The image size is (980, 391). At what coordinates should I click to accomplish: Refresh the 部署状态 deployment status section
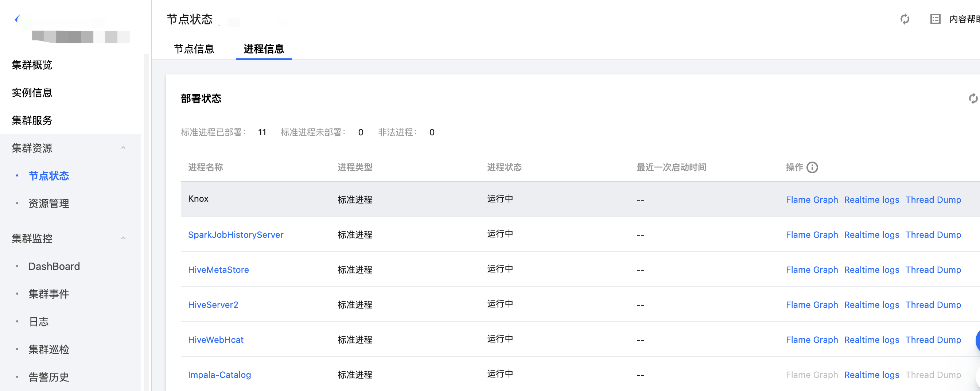point(972,99)
